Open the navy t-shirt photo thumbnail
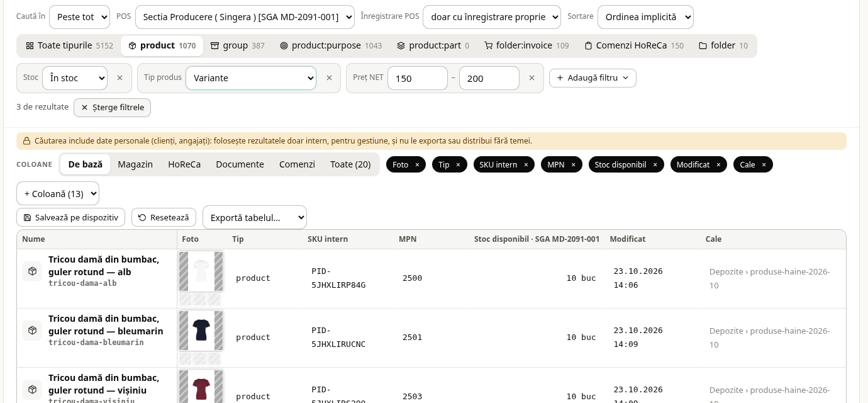This screenshot has height=403, width=868. (x=201, y=331)
